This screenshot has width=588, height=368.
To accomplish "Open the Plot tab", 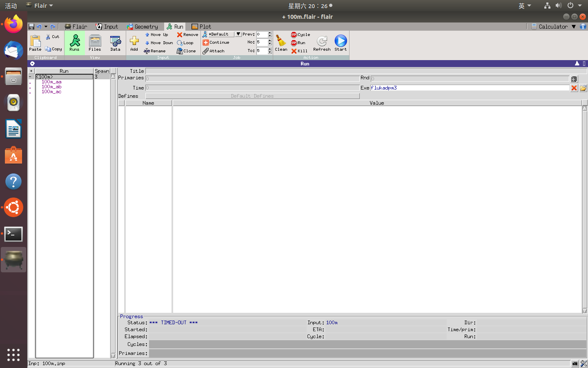I will 201,27.
